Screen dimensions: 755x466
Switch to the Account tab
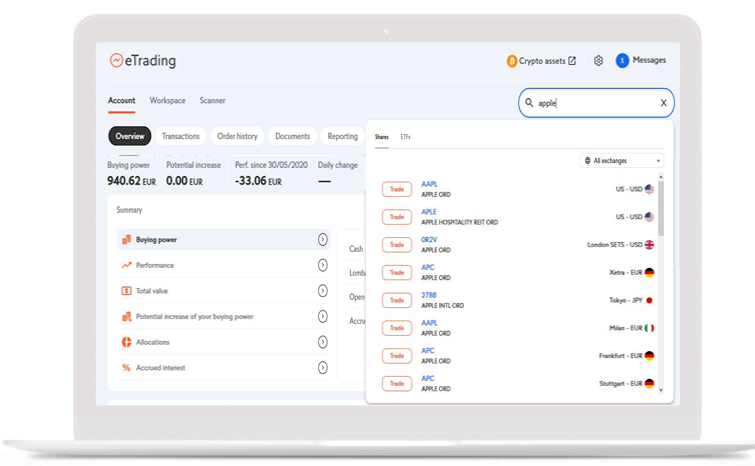[x=121, y=101]
